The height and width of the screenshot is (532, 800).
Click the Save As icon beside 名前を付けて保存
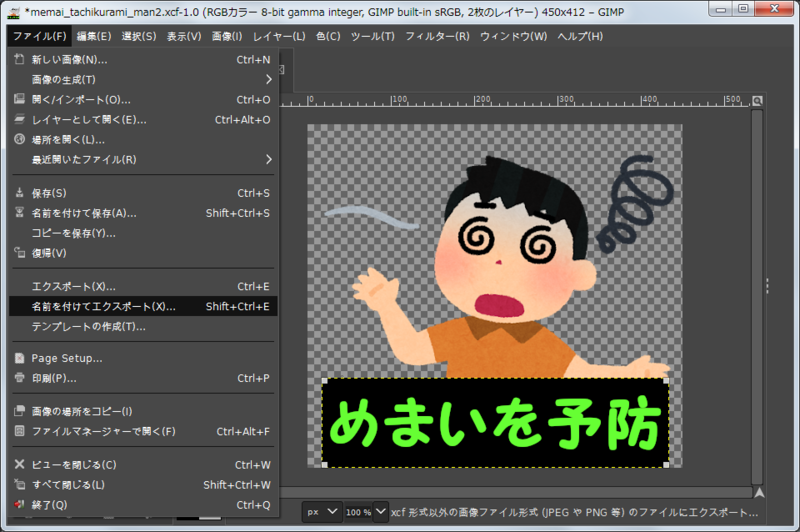coord(19,213)
